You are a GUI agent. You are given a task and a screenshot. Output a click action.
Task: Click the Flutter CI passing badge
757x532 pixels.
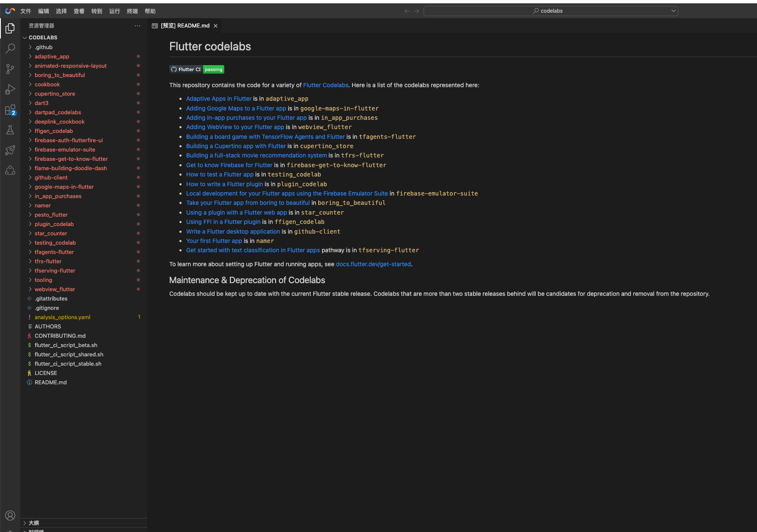tap(197, 69)
